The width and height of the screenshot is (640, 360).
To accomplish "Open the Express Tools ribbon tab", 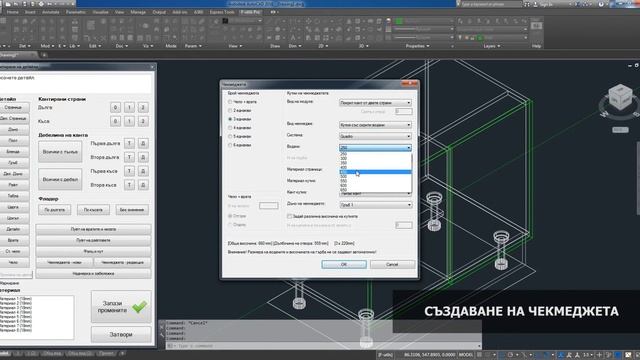I will coord(222,12).
